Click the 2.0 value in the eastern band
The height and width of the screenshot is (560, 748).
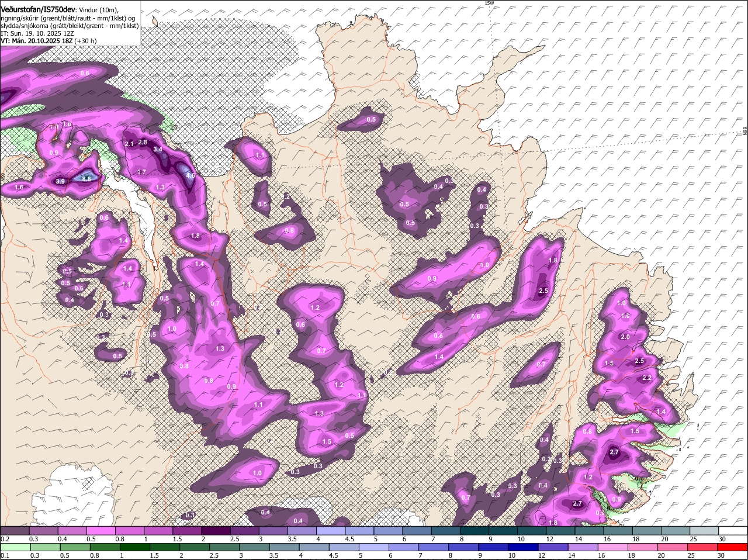point(625,337)
